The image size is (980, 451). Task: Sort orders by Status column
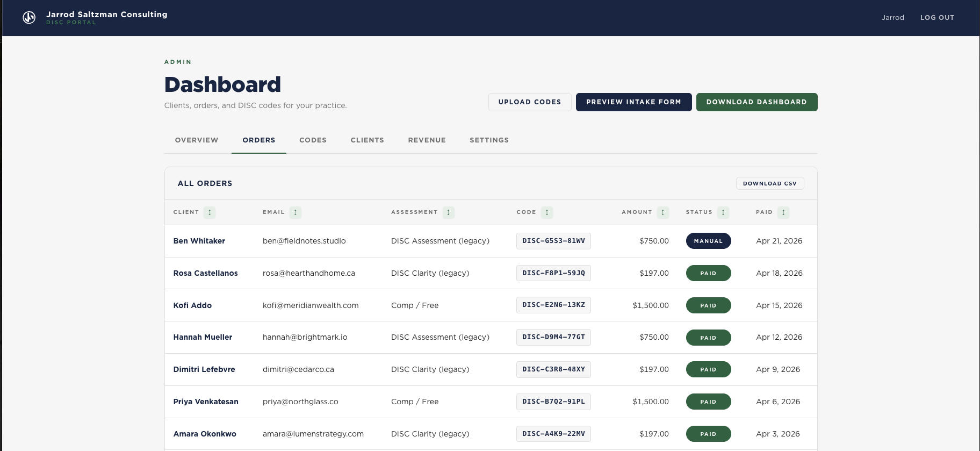click(x=723, y=212)
